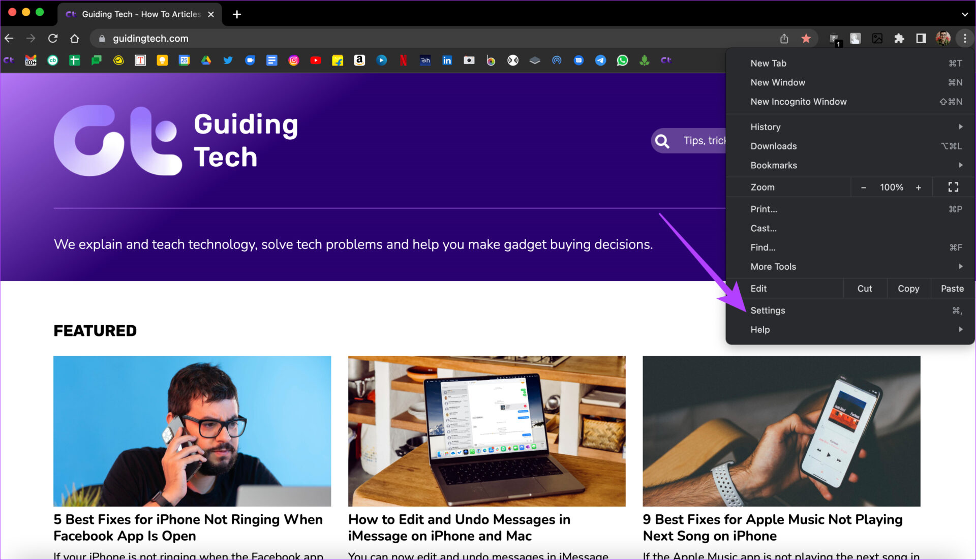Expand the More Tools submenu
The image size is (976, 560).
tap(850, 267)
